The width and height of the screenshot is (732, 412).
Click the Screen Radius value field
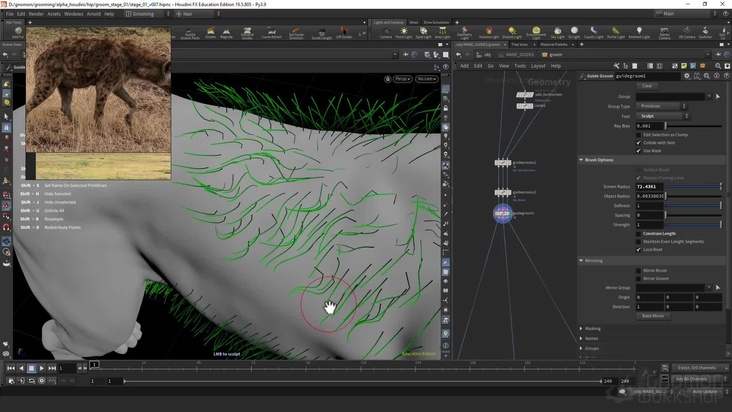[x=649, y=186]
